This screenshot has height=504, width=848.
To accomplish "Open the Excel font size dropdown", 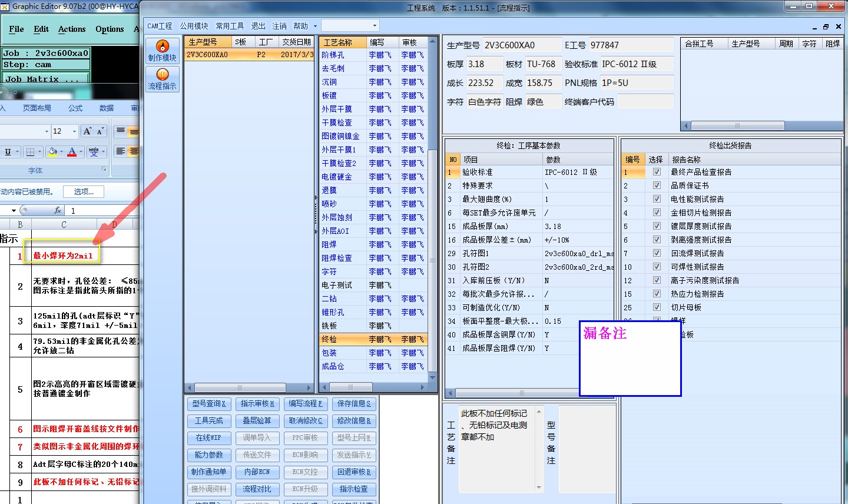I will 74,131.
